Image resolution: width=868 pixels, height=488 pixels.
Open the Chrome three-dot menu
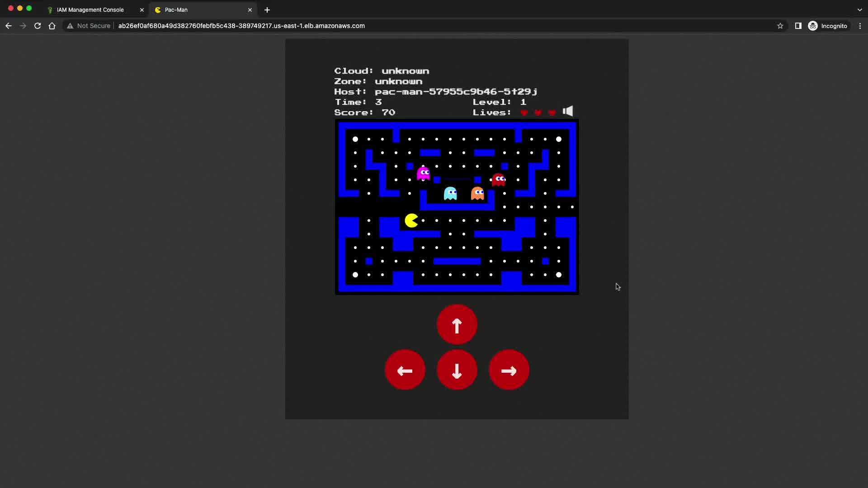tap(860, 26)
